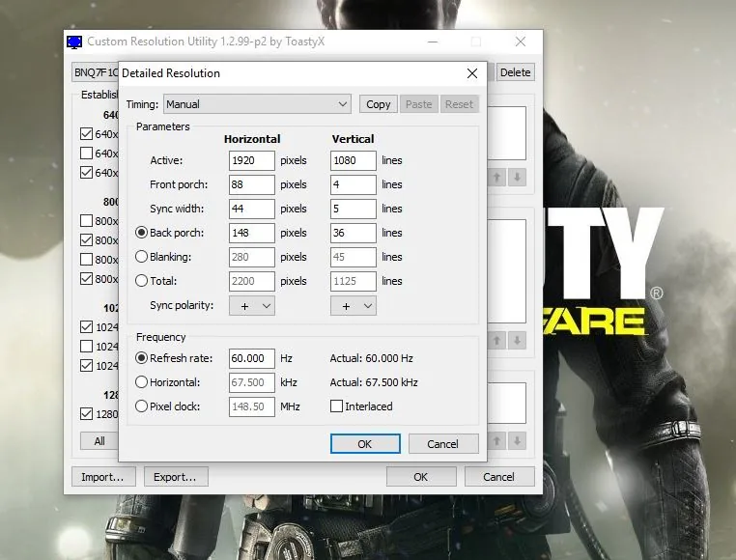Image resolution: width=736 pixels, height=560 pixels.
Task: Open the BNQ7F1C monitor dropdown in main window
Action: point(95,72)
